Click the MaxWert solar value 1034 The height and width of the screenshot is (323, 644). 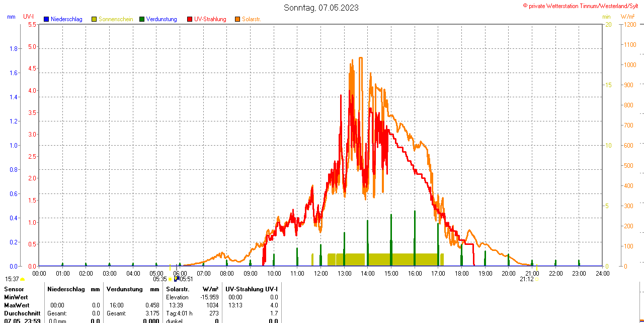(212, 305)
